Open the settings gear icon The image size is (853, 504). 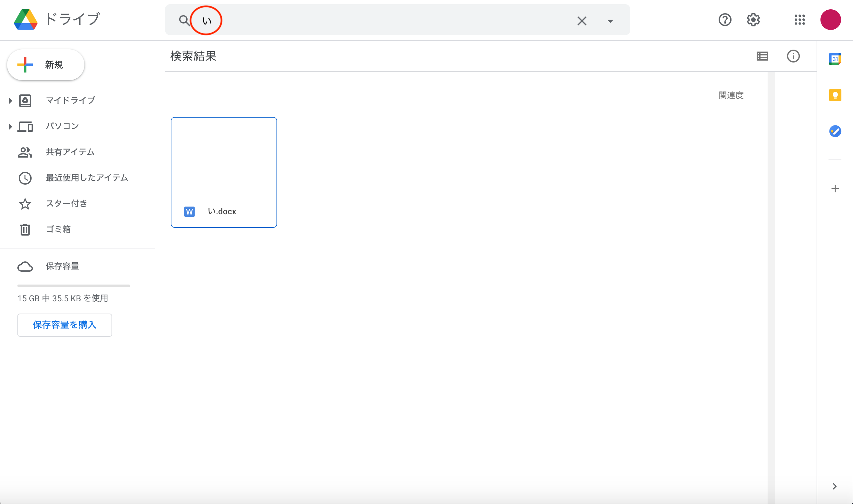tap(753, 20)
